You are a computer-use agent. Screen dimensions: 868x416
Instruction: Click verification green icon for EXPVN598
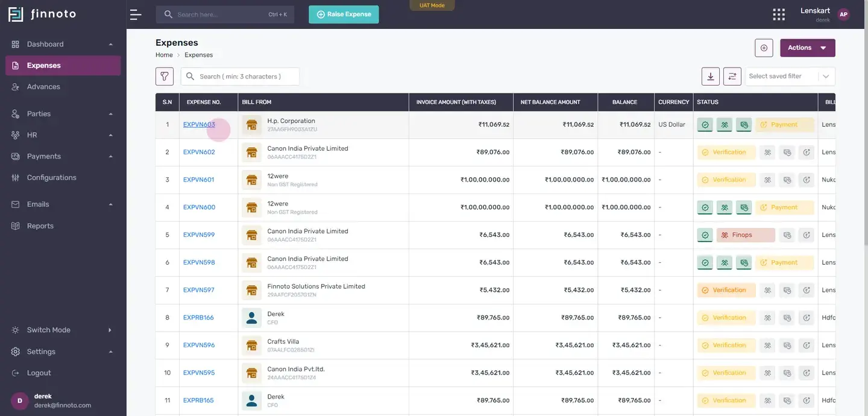(705, 263)
